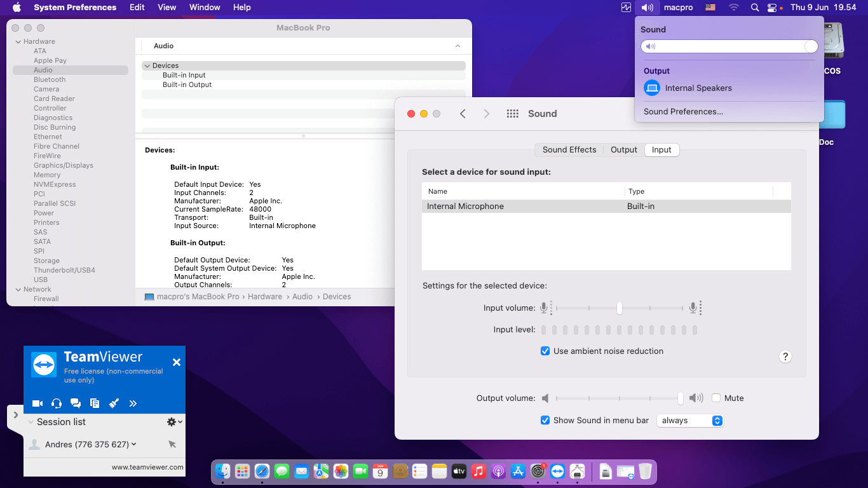Open Maps from the Dock

(x=321, y=471)
